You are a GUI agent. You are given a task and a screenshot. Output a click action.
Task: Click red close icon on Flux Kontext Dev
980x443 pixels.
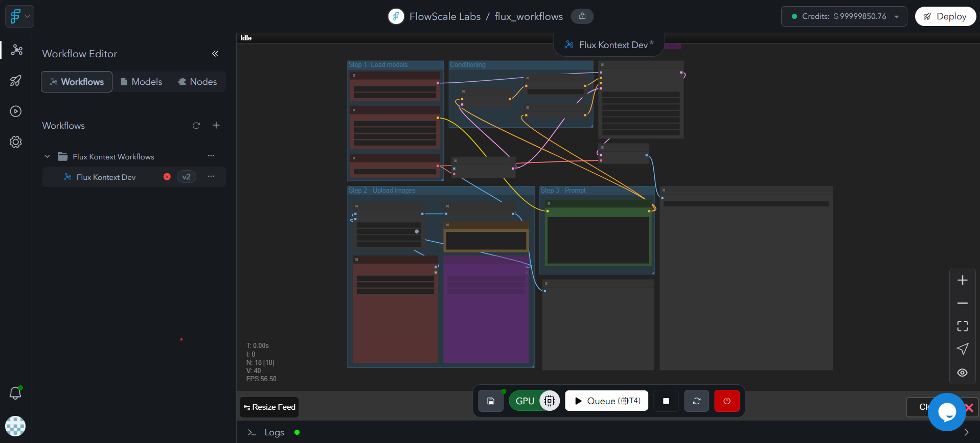(167, 177)
